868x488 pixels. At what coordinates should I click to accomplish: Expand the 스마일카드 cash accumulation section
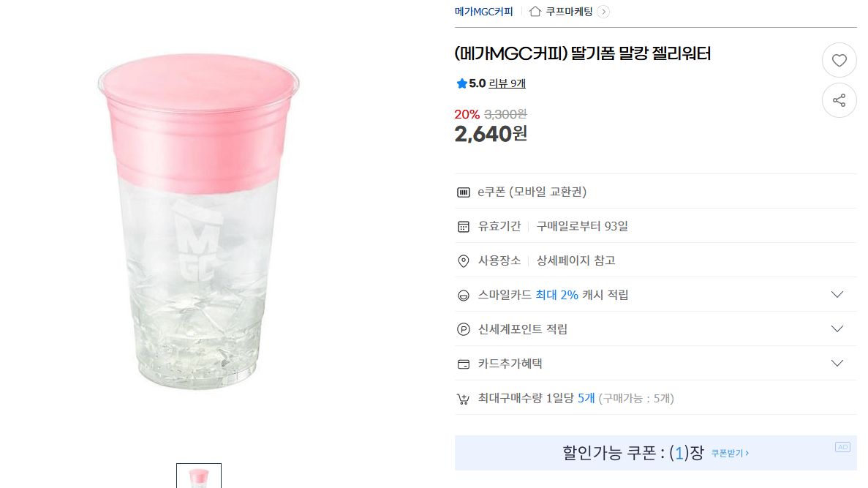[837, 294]
